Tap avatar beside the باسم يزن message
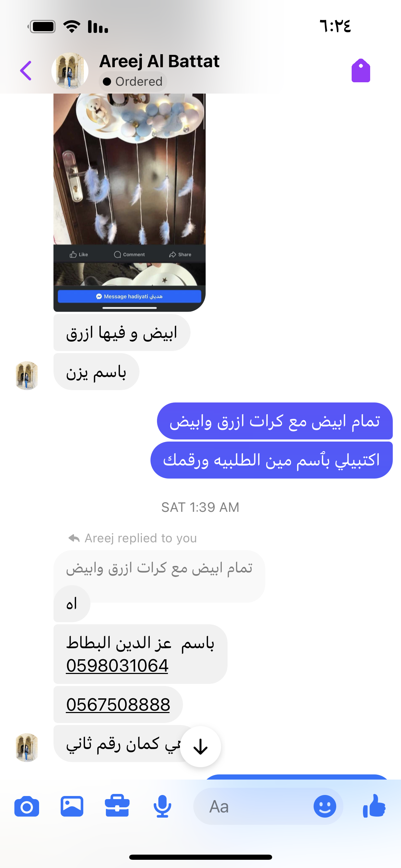Screen dimensions: 401x868 point(27,375)
